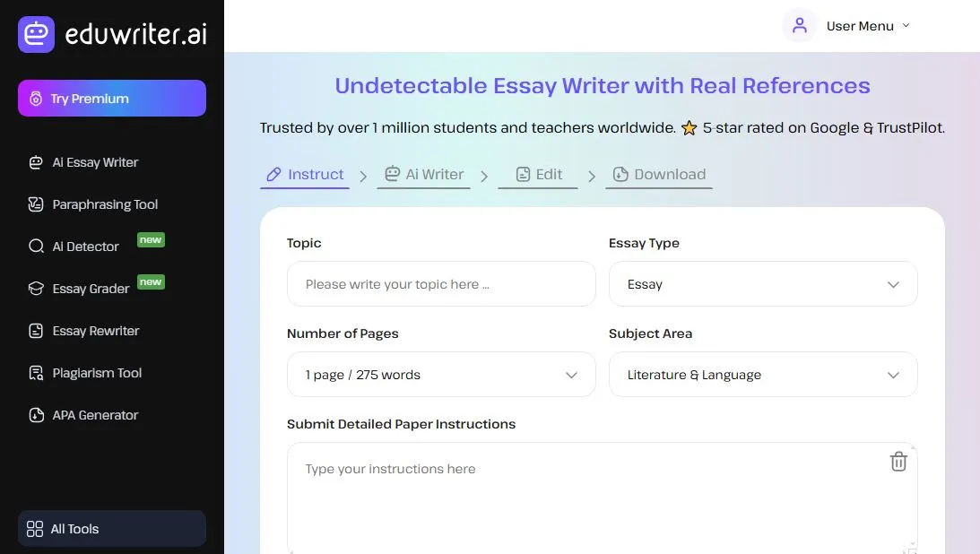Open Essay Grader from the sidebar
This screenshot has width=980, height=554.
[91, 289]
